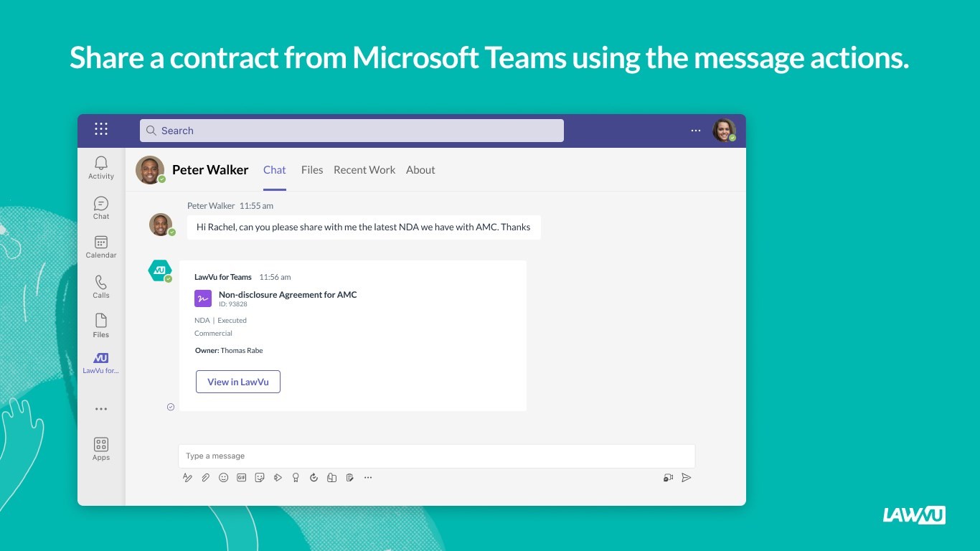
Task: Click the "LawVu for Teams" sender name
Action: [x=223, y=277]
